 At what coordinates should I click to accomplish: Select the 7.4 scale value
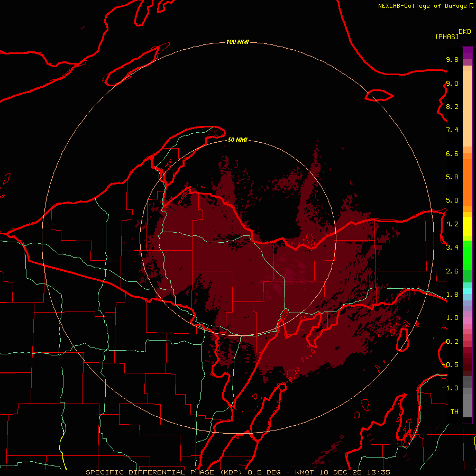click(x=452, y=130)
